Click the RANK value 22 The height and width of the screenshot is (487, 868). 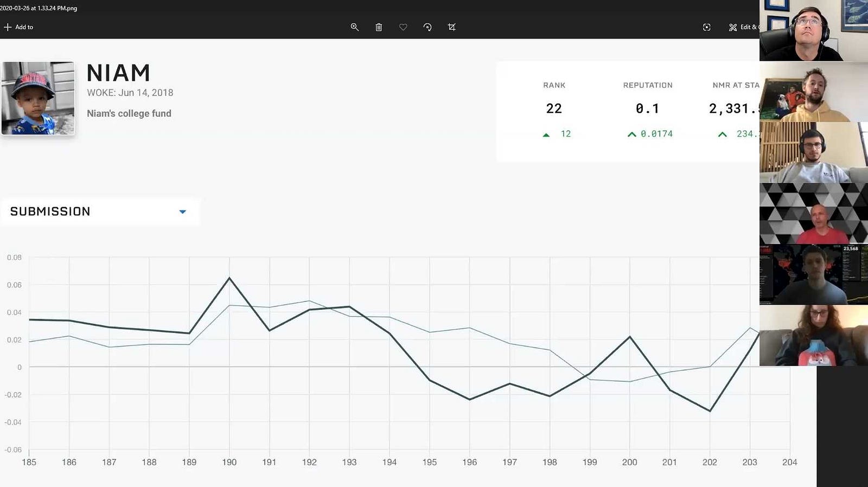(x=554, y=108)
